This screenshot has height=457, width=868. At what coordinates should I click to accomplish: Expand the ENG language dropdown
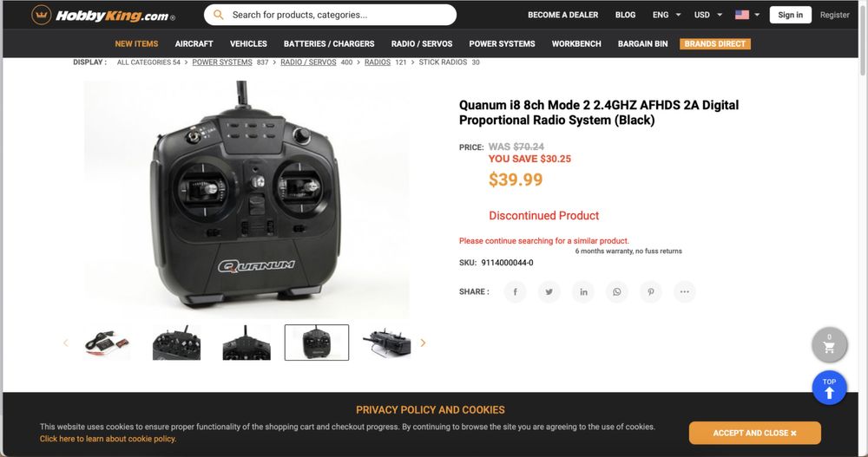coord(667,15)
